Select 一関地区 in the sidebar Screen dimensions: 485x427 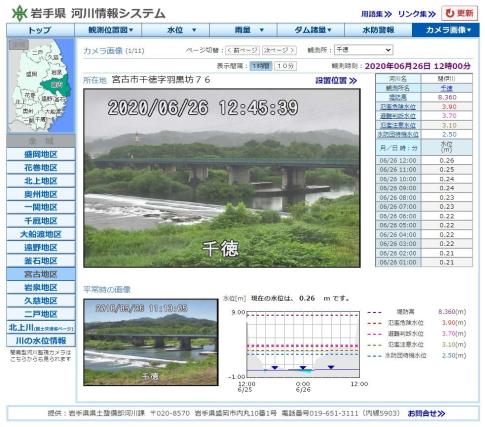(41, 208)
